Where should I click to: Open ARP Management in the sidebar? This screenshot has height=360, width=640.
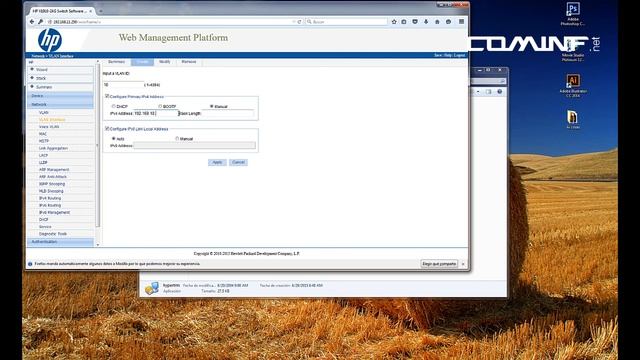pyautogui.click(x=54, y=169)
